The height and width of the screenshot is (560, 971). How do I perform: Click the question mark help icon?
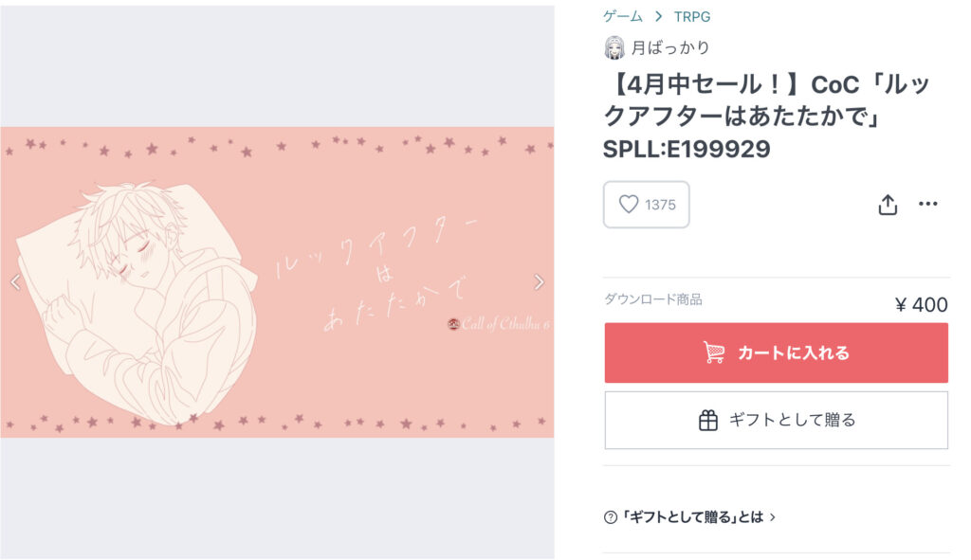611,517
